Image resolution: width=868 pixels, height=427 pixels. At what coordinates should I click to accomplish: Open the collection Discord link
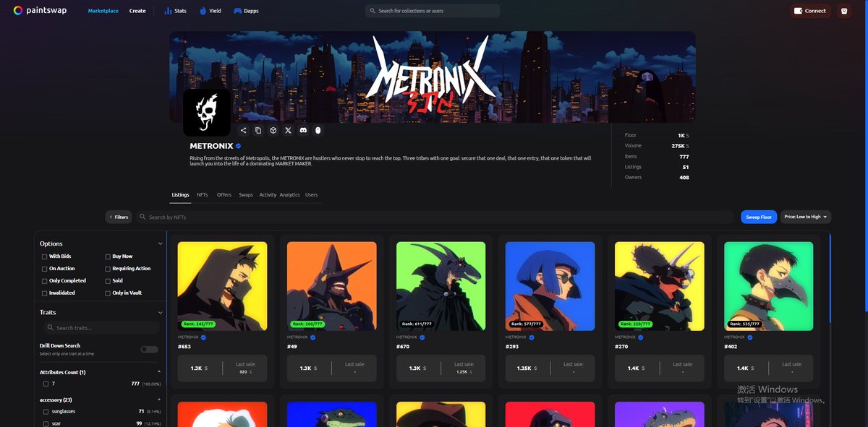[x=303, y=130]
